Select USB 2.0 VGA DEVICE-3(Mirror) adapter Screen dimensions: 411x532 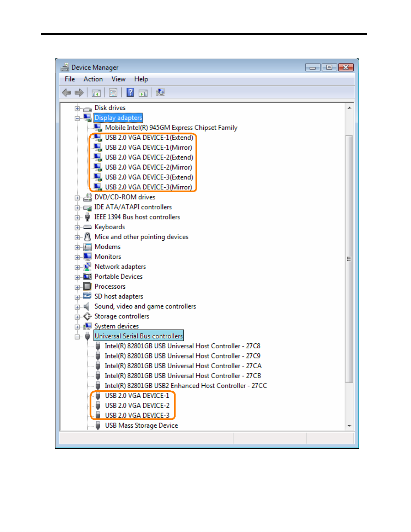[148, 187]
